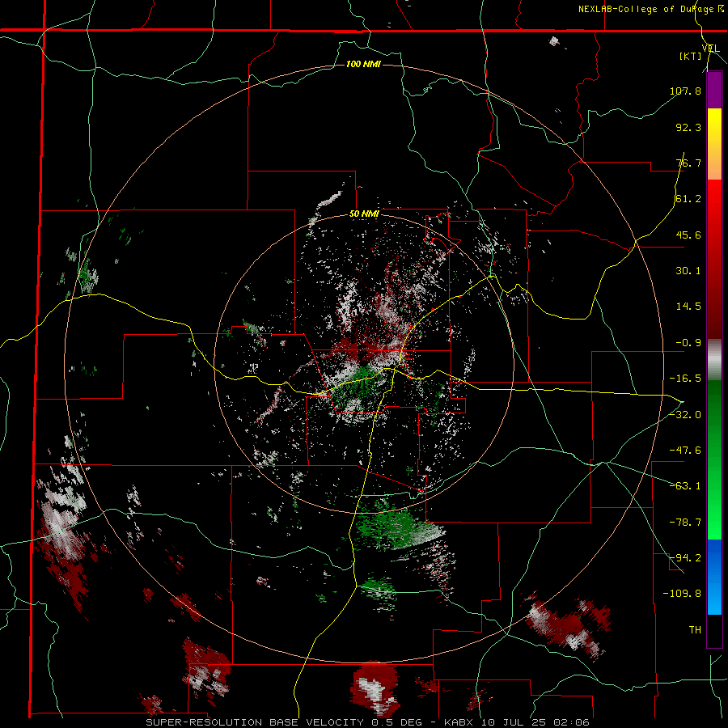Select the -47.6 value on velocity scale
Screen dimensions: 728x728
tap(685, 451)
